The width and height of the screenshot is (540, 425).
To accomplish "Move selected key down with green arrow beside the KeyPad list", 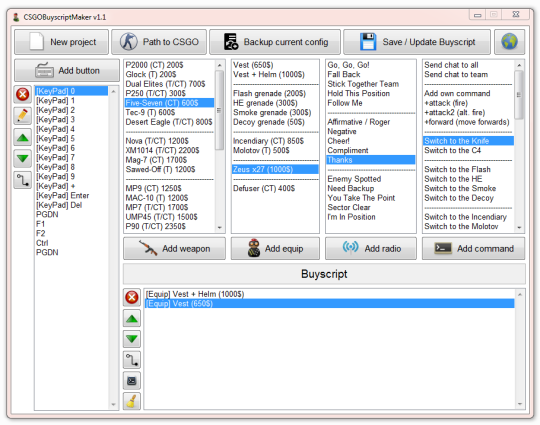I will pos(23,158).
